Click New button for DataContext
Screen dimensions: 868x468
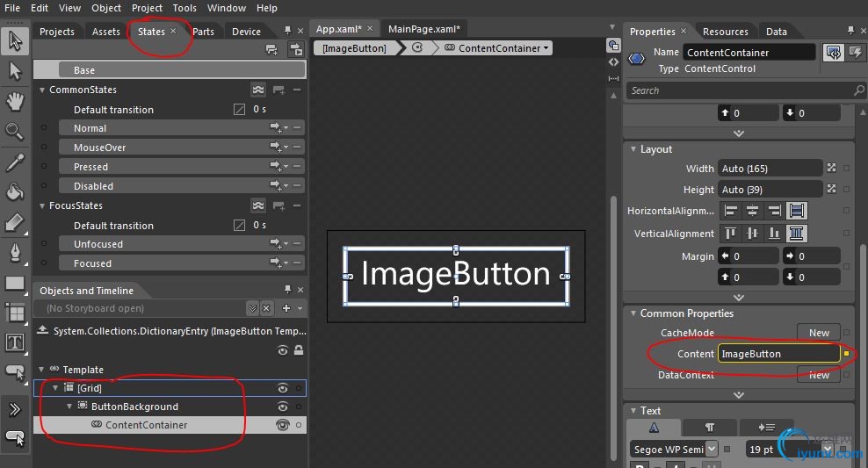pyautogui.click(x=819, y=375)
